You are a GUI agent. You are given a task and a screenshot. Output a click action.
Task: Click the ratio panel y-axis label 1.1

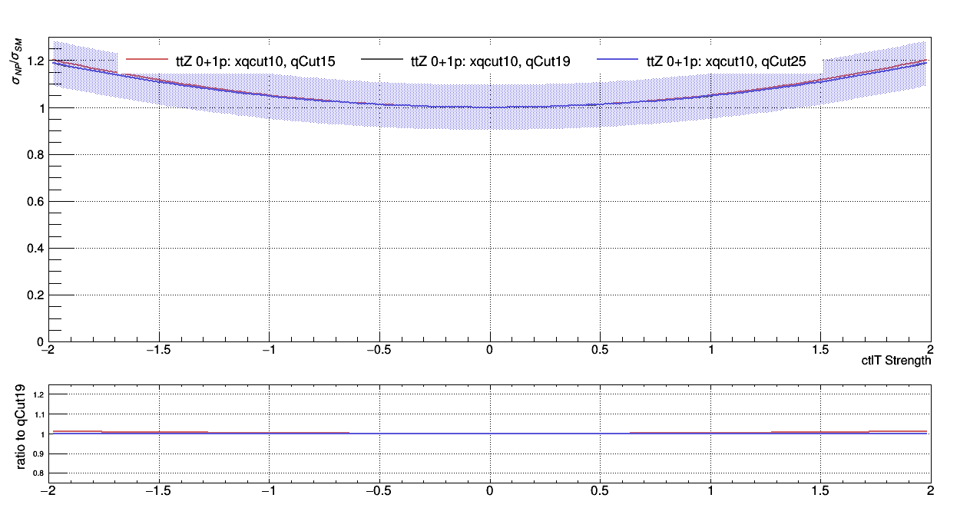pyautogui.click(x=40, y=414)
